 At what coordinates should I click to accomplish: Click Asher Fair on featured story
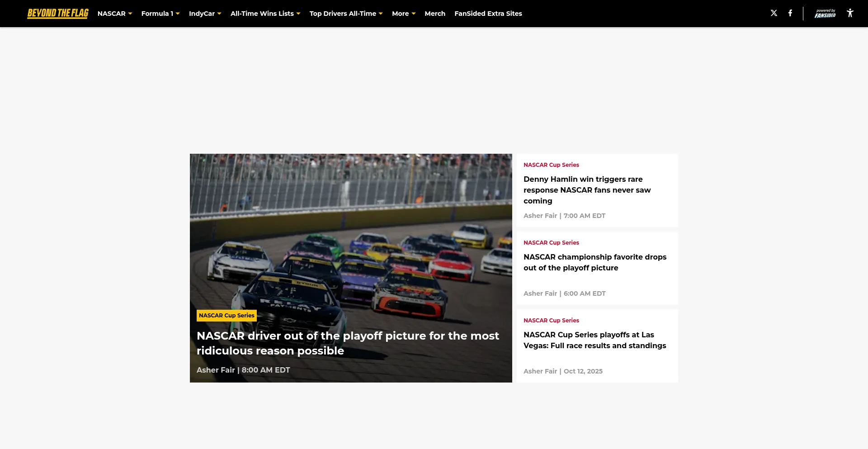216,370
